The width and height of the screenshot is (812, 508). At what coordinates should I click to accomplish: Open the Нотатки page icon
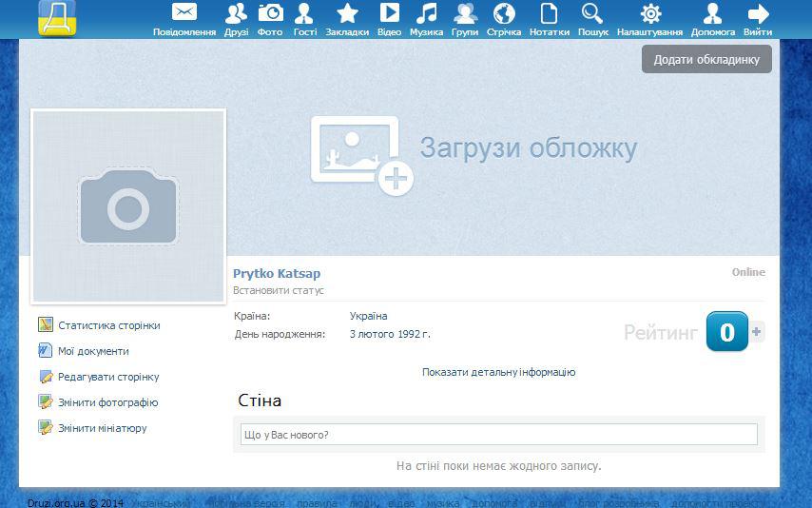tap(549, 13)
